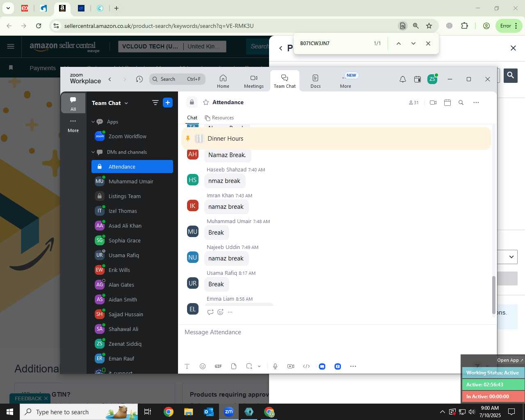This screenshot has width=525, height=420.
Task: Open Windows Start menu
Action: (x=10, y=412)
